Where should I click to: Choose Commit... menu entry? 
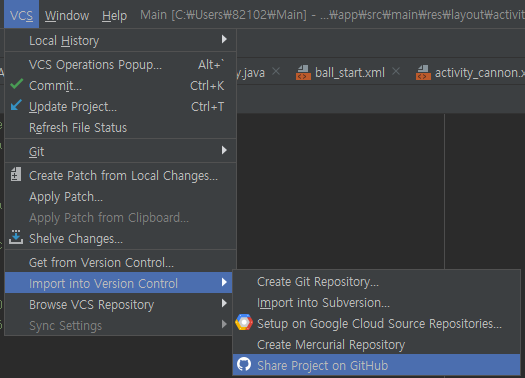pos(121,86)
